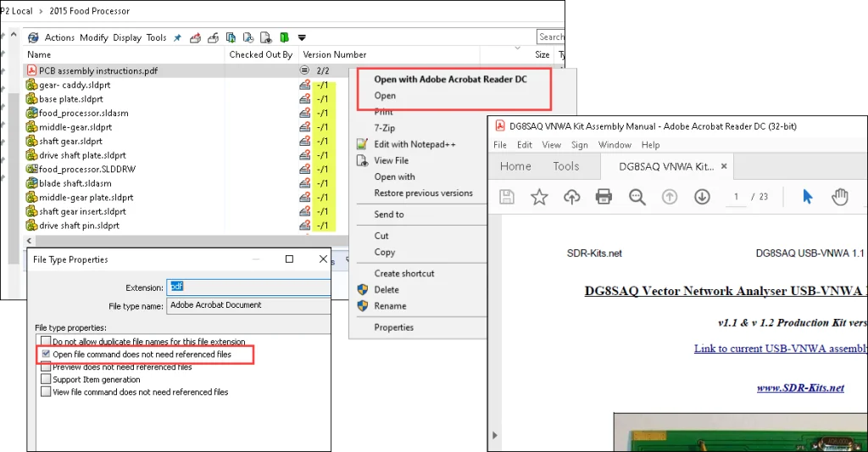Select Open with Adobe Acrobat Reader DC
This screenshot has height=452, width=868.
point(450,80)
